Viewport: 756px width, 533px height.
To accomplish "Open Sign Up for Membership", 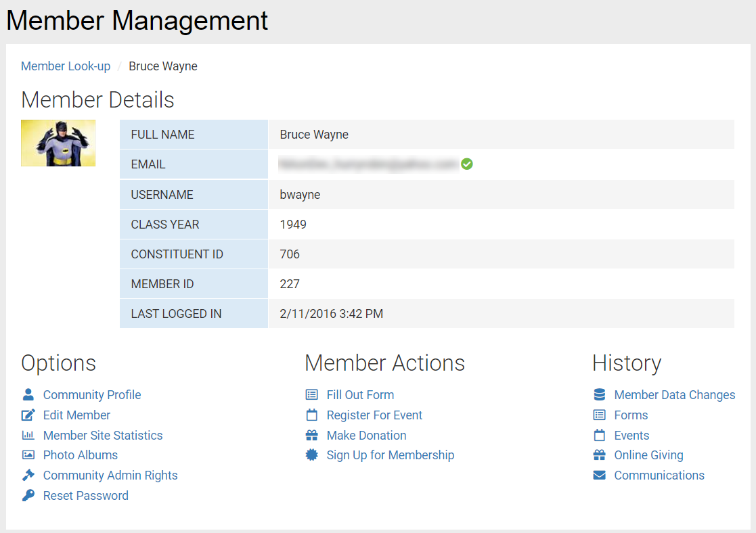I will [x=391, y=455].
